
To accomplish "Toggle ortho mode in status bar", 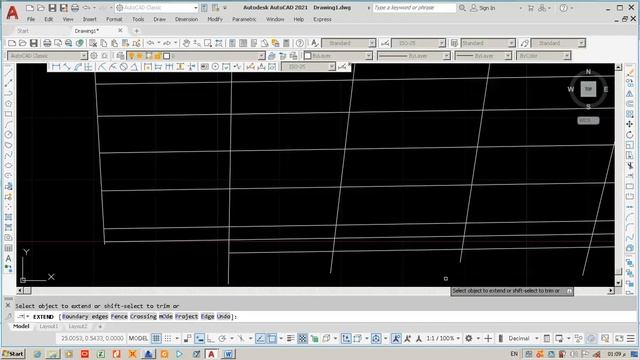I will point(210,338).
